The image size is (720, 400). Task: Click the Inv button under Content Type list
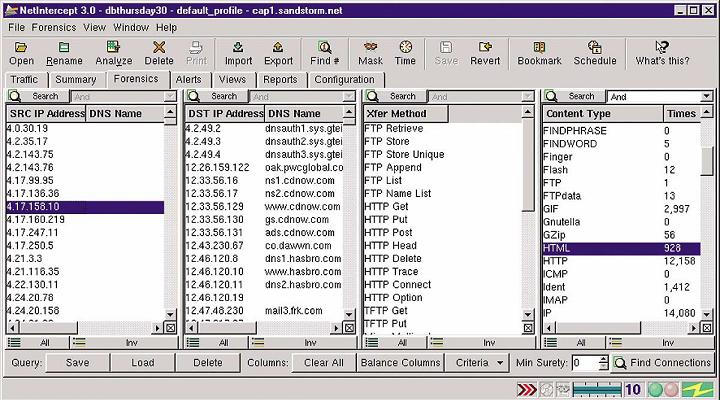point(661,343)
